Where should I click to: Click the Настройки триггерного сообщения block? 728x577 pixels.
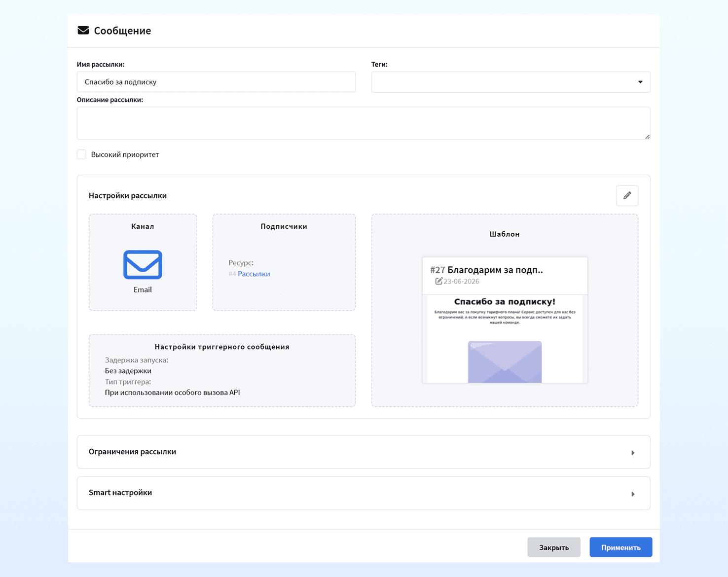pos(222,371)
